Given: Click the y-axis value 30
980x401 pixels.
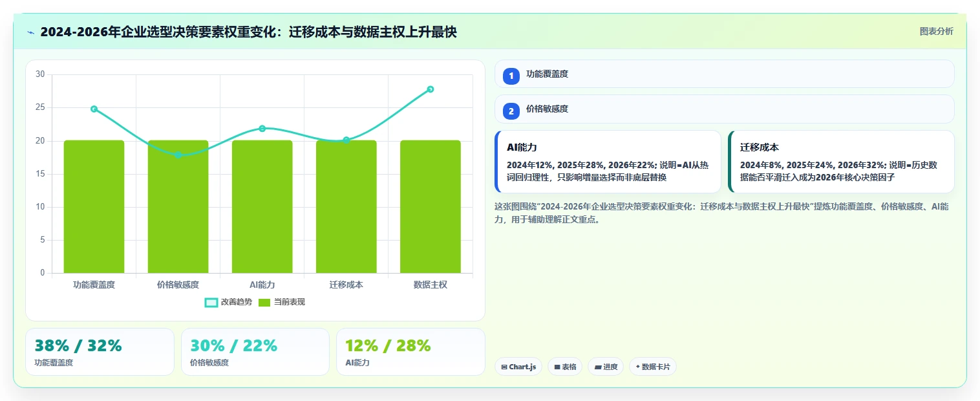Looking at the screenshot, I should pyautogui.click(x=41, y=74).
